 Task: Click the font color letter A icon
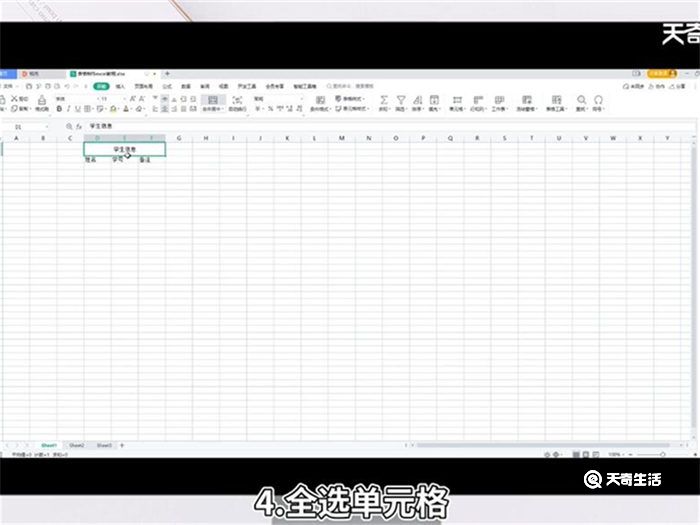pos(126,109)
